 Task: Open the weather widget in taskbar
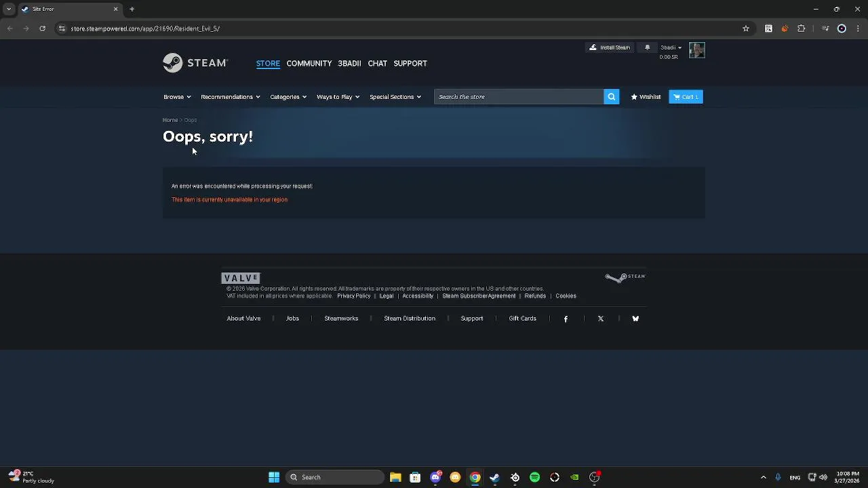[x=31, y=477]
